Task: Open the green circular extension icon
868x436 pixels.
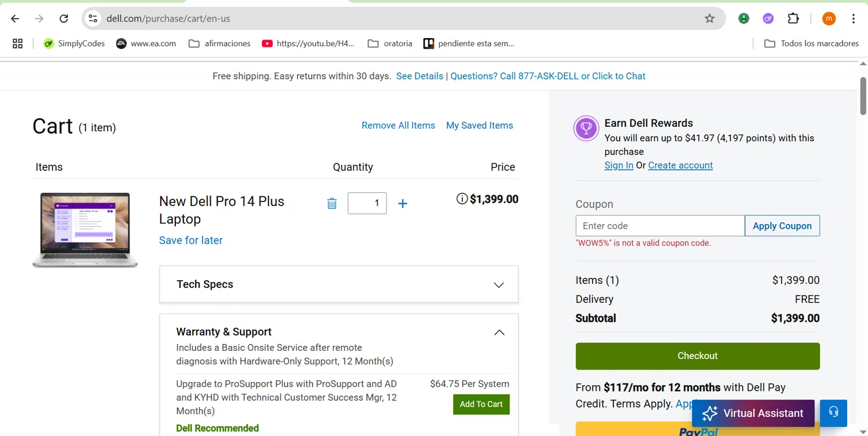Action: click(x=744, y=19)
